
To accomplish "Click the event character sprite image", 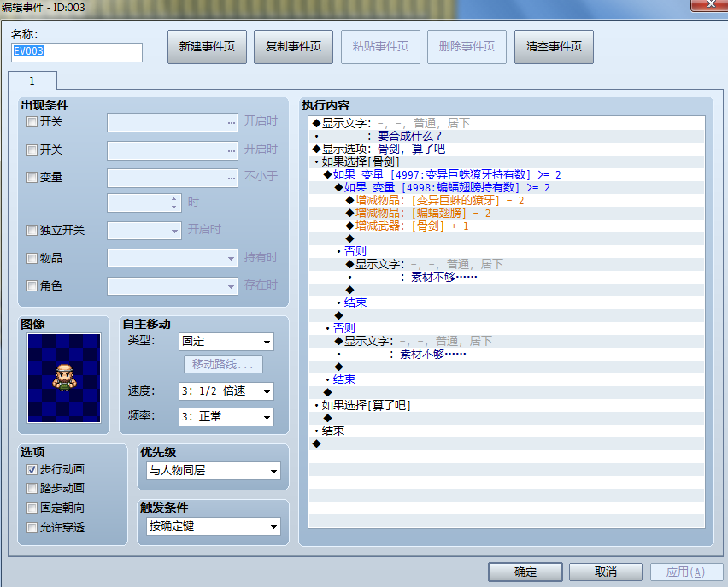I will [64, 378].
